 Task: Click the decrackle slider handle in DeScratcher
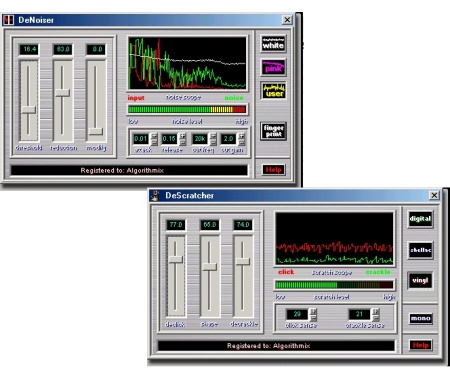coord(243,262)
